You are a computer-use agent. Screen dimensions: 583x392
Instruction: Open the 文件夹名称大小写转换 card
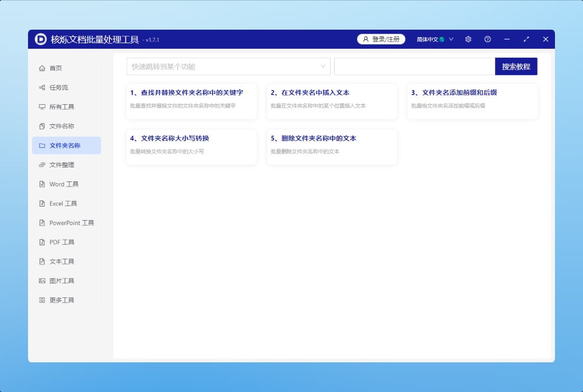(x=192, y=147)
